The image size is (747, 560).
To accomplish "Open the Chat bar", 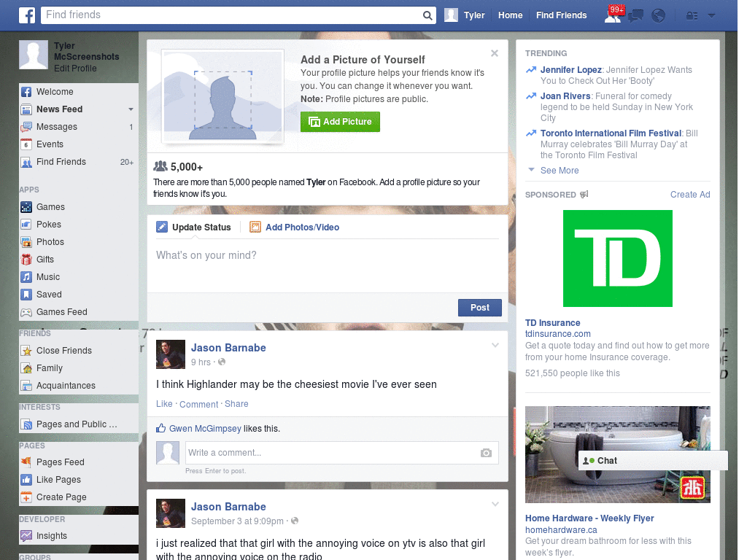I will coord(653,461).
